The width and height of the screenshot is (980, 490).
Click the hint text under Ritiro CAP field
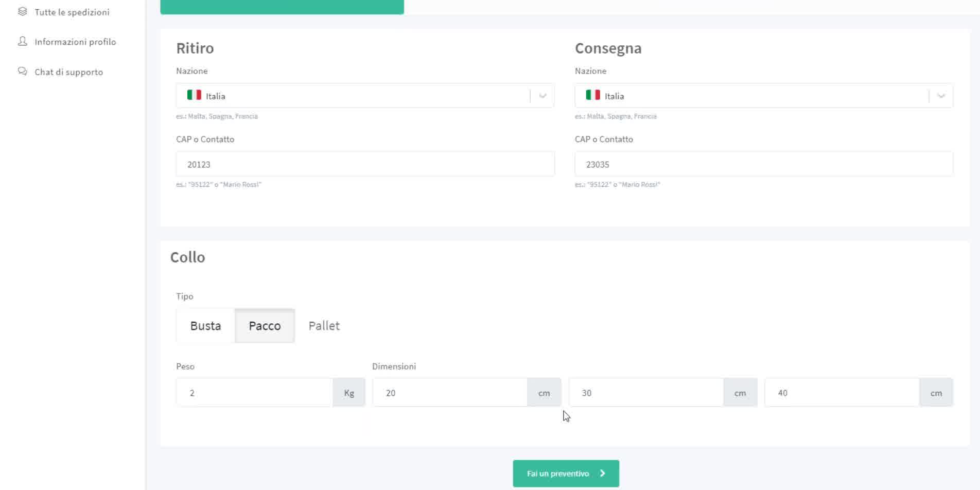219,184
